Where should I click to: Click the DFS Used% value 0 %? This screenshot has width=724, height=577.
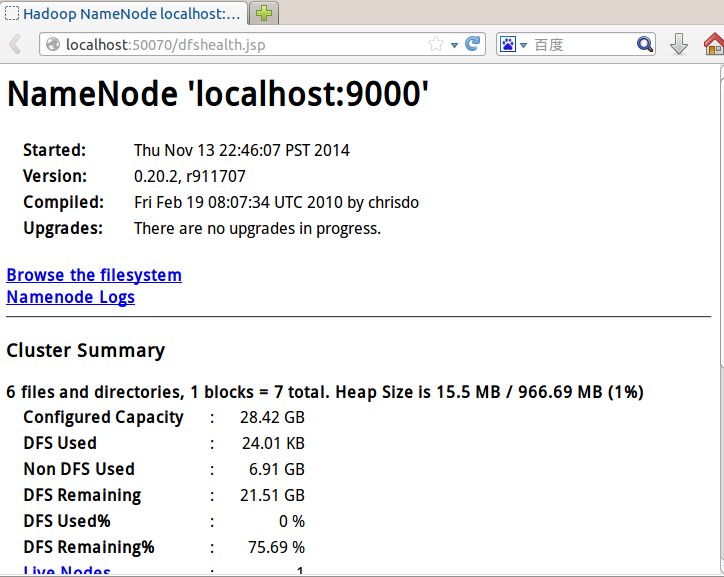pyautogui.click(x=292, y=522)
